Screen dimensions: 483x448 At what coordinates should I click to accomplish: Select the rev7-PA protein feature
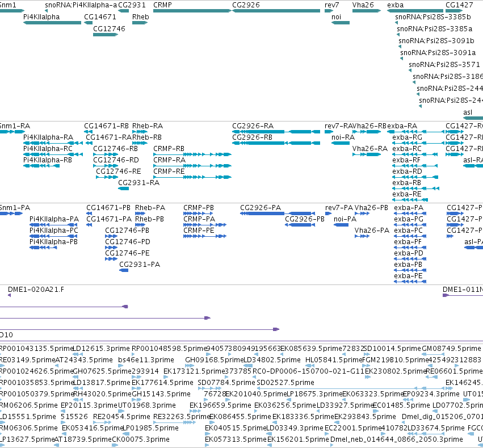[x=329, y=213]
